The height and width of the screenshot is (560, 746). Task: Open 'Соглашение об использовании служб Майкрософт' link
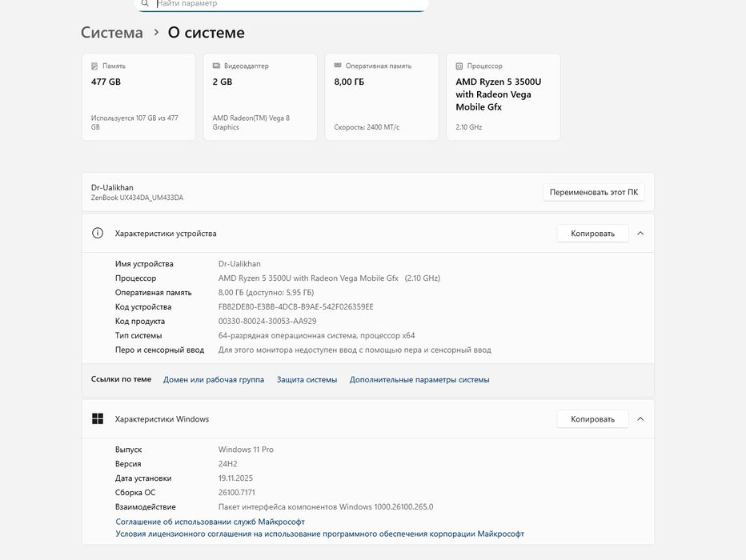click(x=211, y=522)
